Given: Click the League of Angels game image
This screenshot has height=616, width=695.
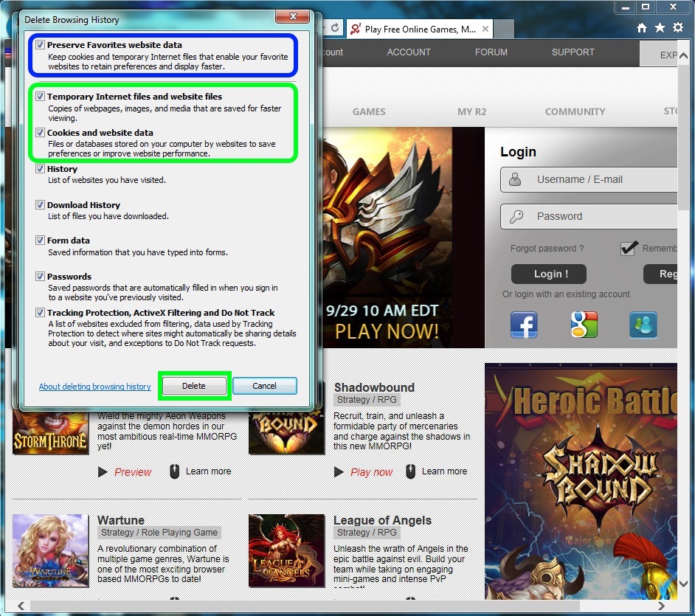Looking at the screenshot, I should point(286,550).
